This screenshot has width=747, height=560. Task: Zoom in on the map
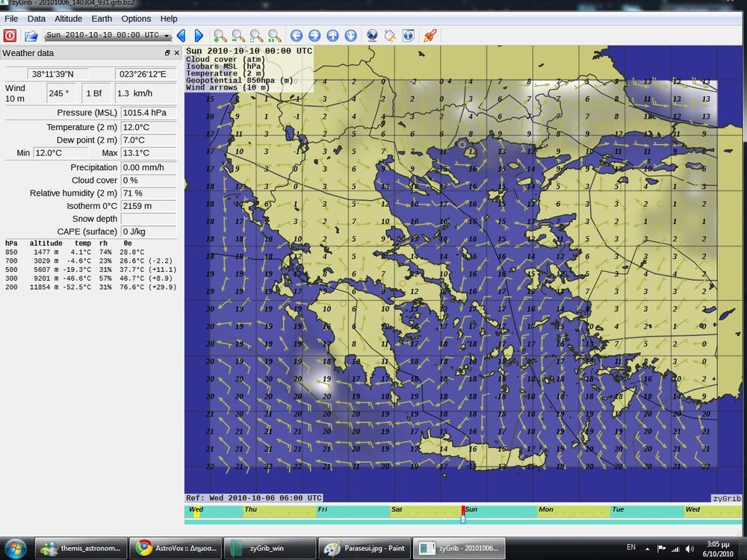click(x=220, y=35)
